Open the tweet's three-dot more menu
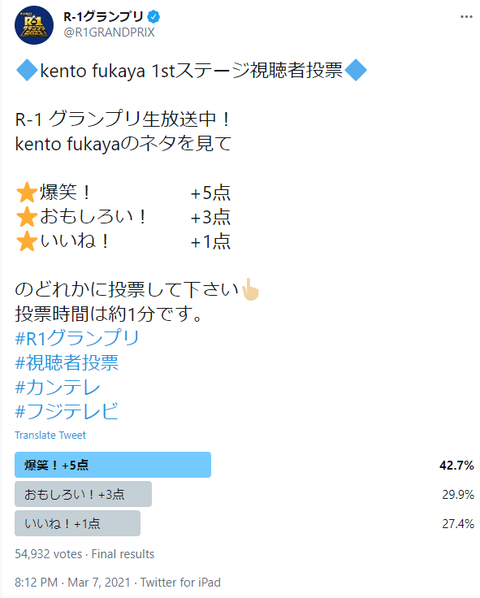This screenshot has width=480, height=598. tap(466, 17)
